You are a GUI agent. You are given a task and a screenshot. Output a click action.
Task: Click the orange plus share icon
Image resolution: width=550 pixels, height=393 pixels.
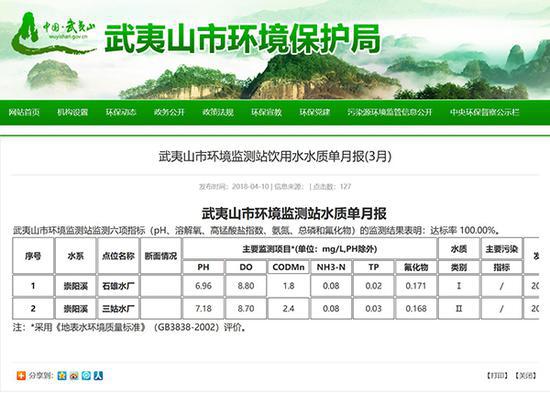pyautogui.click(x=21, y=375)
